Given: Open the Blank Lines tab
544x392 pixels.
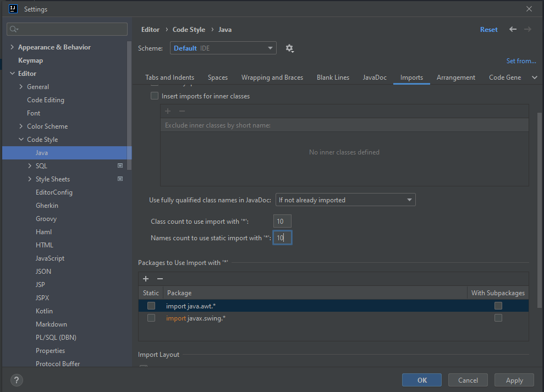Looking at the screenshot, I should click(333, 78).
